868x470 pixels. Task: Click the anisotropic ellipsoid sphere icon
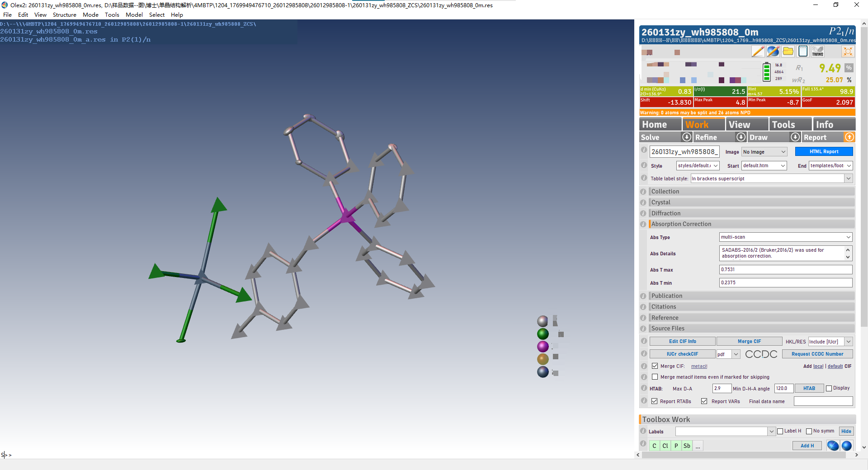point(833,446)
